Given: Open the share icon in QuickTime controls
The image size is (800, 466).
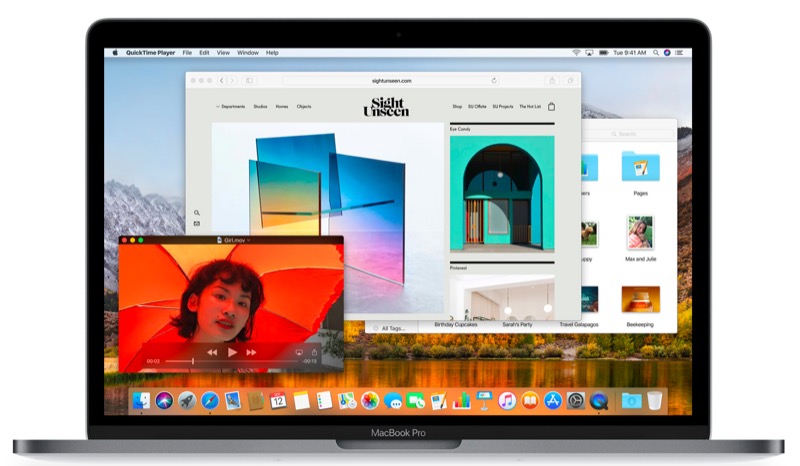Looking at the screenshot, I should [314, 352].
